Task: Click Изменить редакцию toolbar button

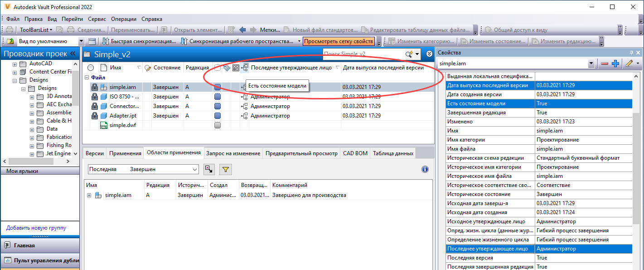Action: point(564,41)
